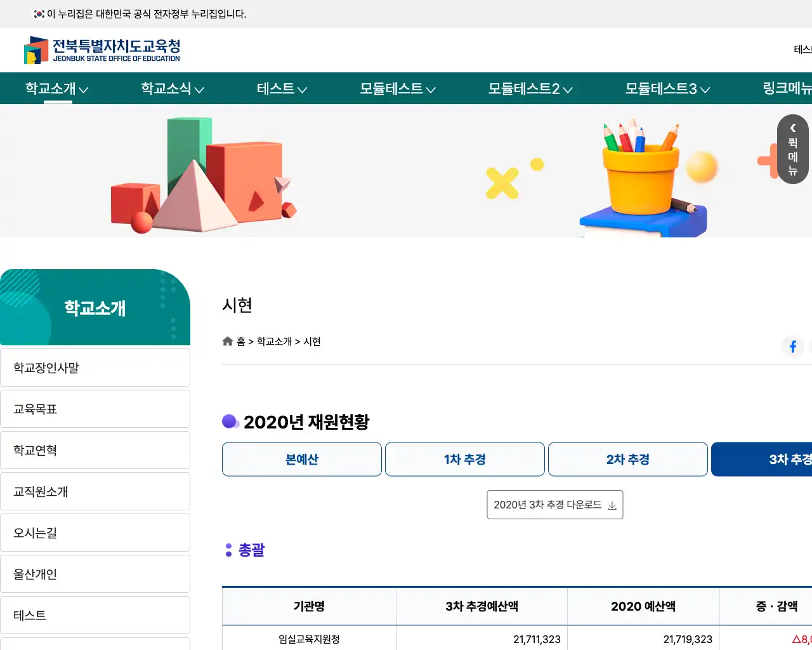Open the 링크메뉴 main menu item
Viewport: 812px width, 650px height.
coord(787,89)
